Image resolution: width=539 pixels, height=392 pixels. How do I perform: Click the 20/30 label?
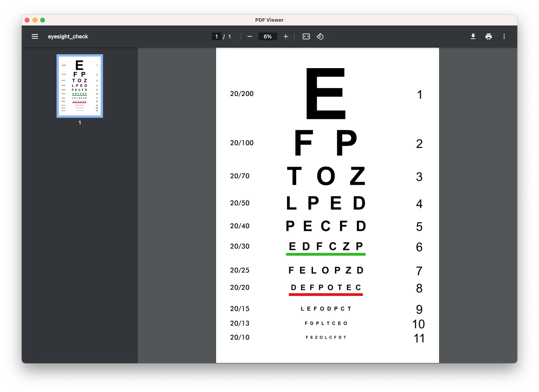(x=240, y=246)
